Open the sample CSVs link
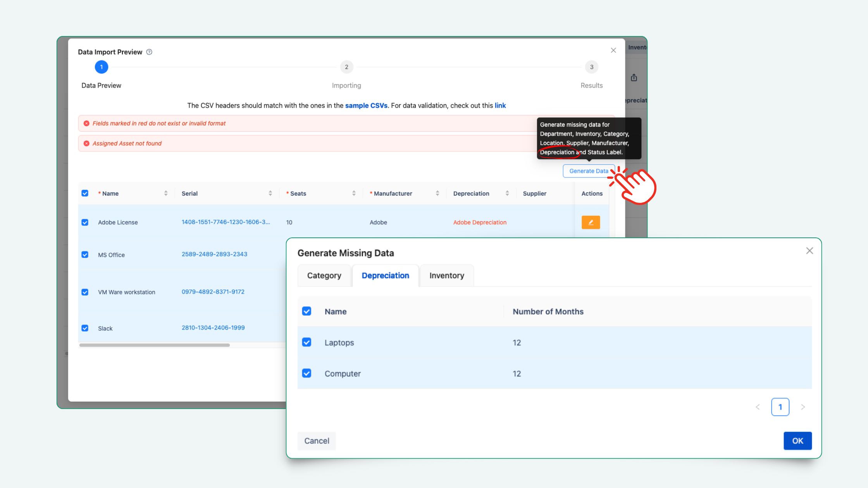Viewport: 868px width, 488px height. point(366,105)
